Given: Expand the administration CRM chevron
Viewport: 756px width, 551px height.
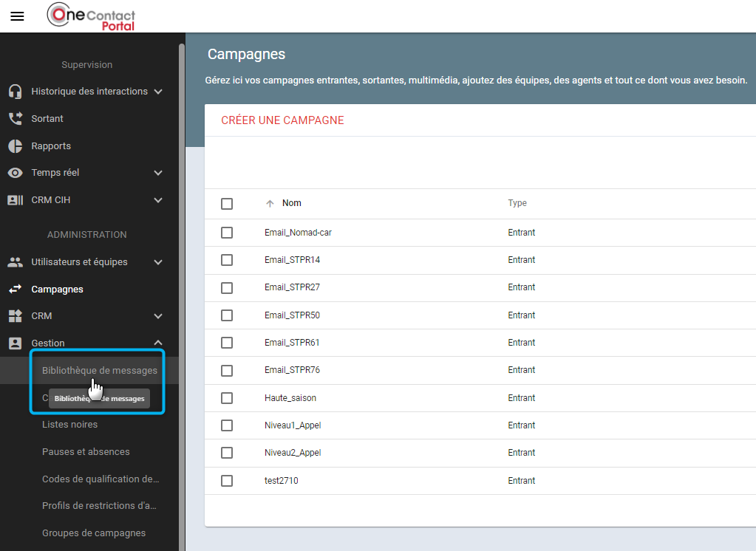Looking at the screenshot, I should coord(158,316).
